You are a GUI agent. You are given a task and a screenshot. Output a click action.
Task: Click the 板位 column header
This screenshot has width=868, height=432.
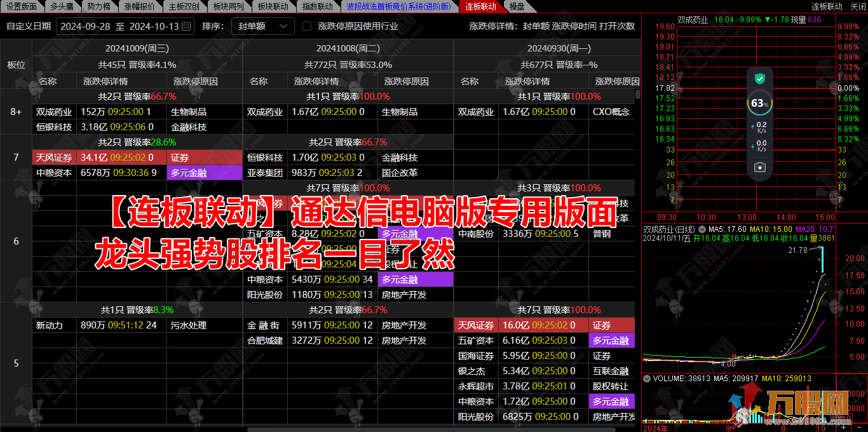16,65
